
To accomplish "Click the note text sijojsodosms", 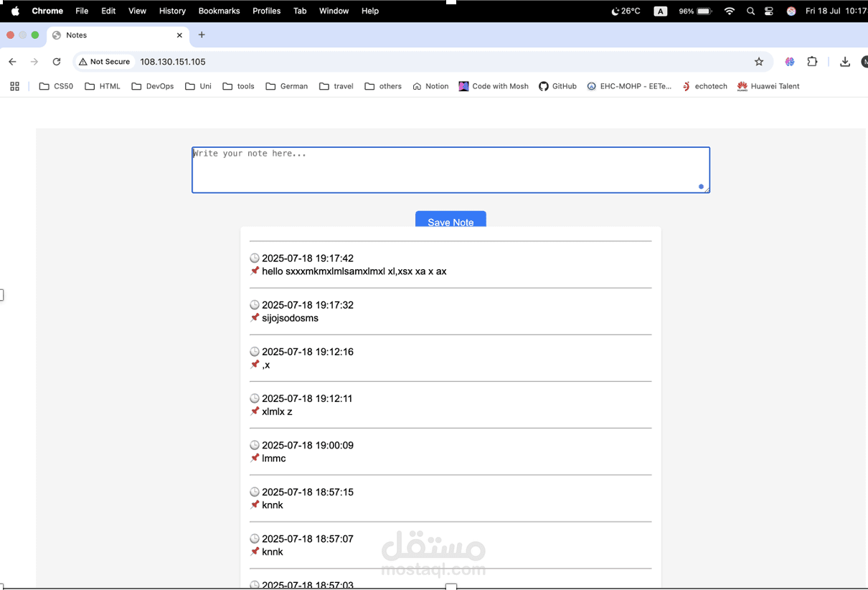I will (x=290, y=318).
